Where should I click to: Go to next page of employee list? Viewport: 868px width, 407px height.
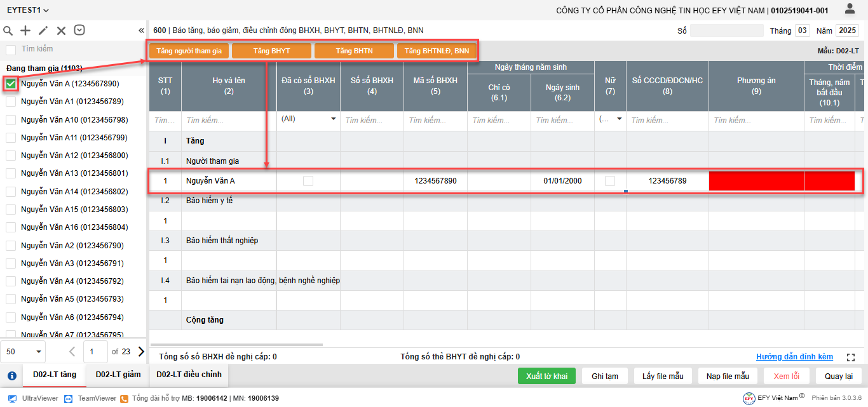[x=141, y=351]
